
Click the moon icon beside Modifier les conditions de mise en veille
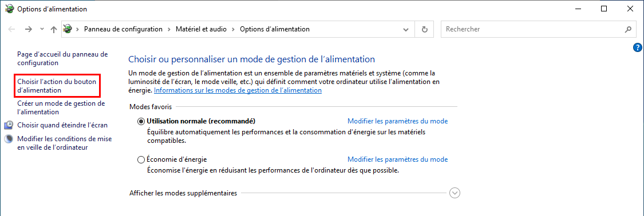click(x=8, y=139)
